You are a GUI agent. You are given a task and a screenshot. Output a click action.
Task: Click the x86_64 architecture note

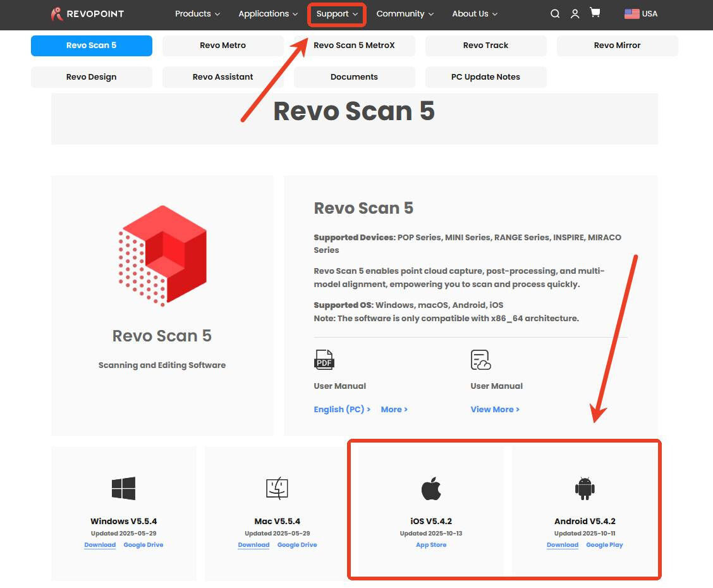[446, 318]
